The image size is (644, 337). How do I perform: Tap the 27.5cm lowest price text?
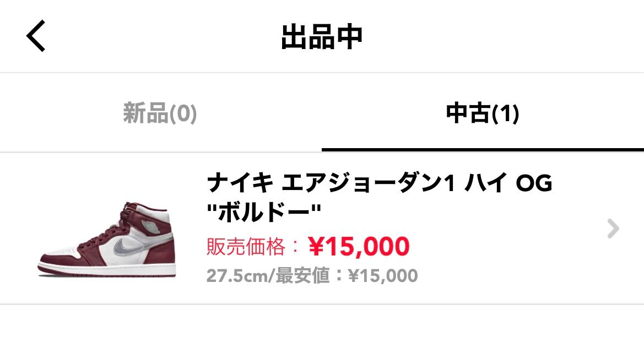tap(311, 275)
